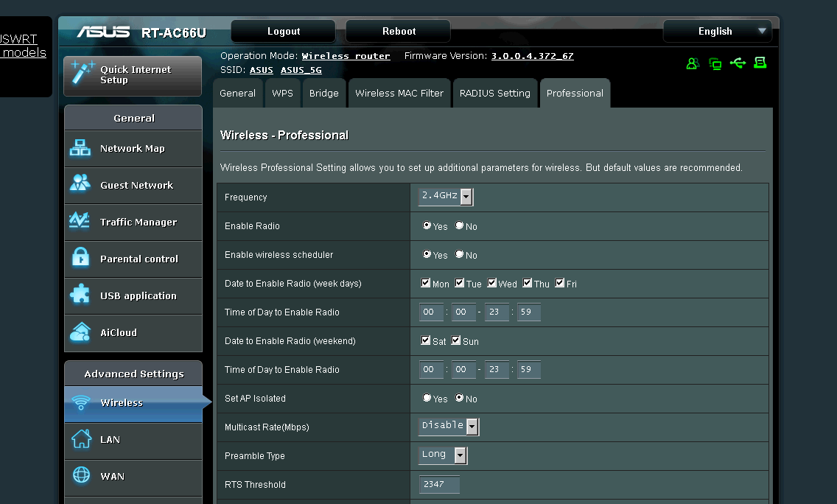This screenshot has width=837, height=504.
Task: Click the Traffic Manager graph icon
Action: pos(80,220)
